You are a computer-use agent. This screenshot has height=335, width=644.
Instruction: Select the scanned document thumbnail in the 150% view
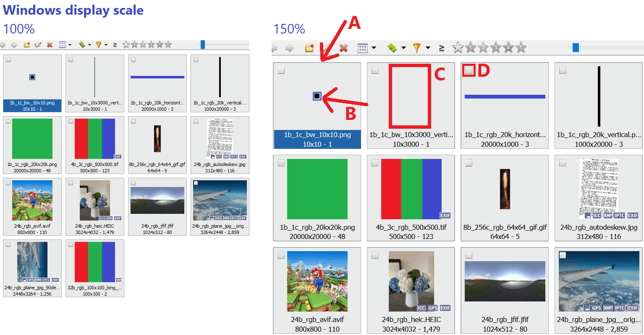[599, 189]
